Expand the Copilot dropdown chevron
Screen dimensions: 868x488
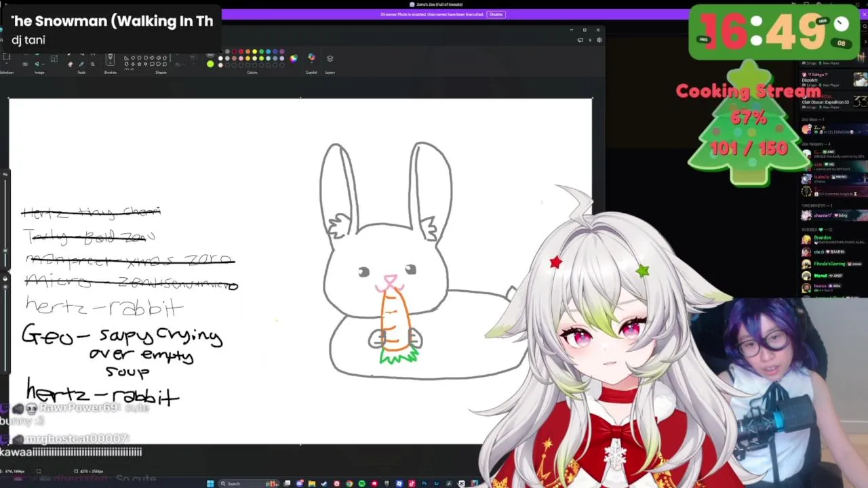click(311, 62)
